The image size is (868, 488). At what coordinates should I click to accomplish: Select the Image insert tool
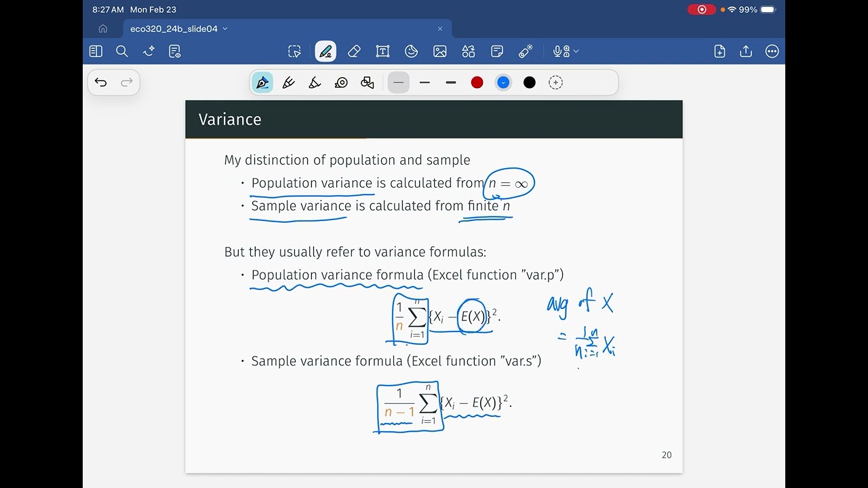click(440, 52)
